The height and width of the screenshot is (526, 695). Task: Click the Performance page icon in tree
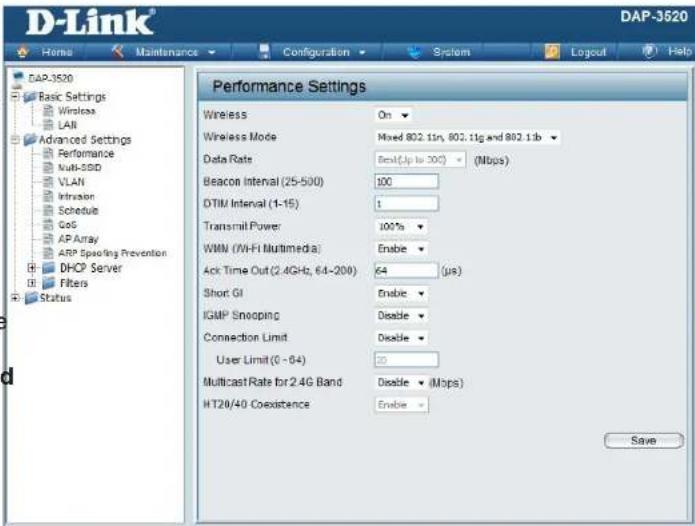tap(48, 153)
